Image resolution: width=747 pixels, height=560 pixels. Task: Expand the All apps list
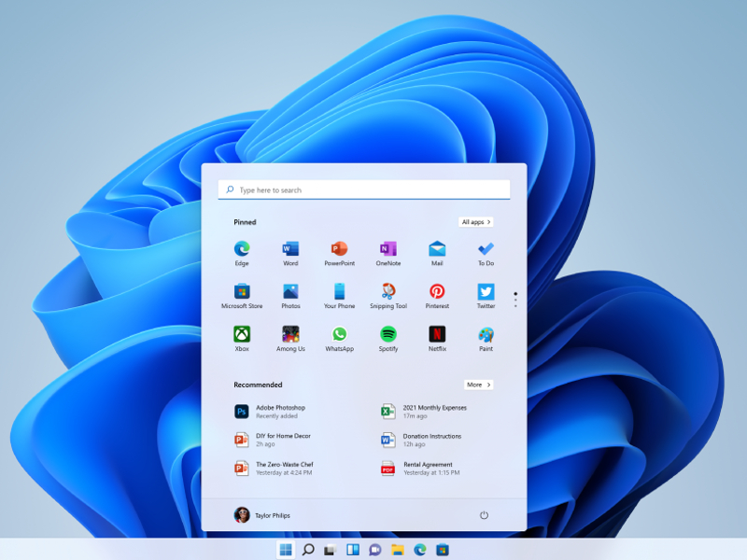click(x=476, y=222)
